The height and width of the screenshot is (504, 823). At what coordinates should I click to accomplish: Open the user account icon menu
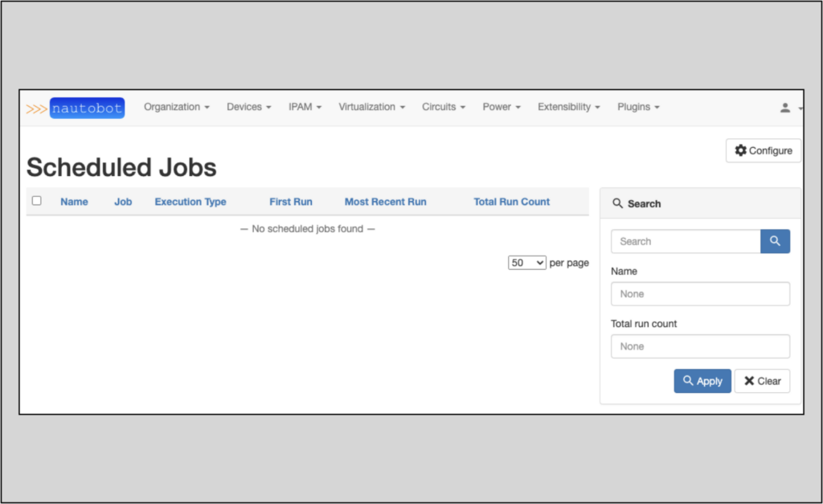coord(785,108)
